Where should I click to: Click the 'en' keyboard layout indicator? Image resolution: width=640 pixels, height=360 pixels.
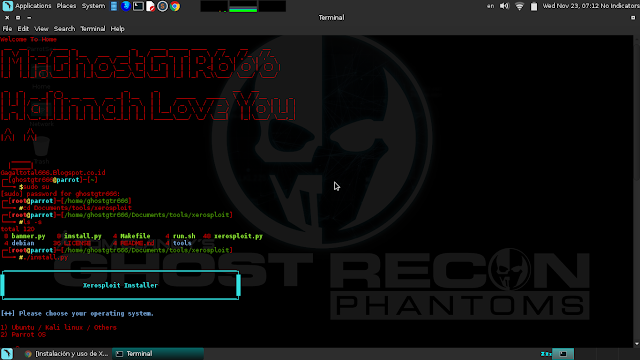pyautogui.click(x=490, y=6)
